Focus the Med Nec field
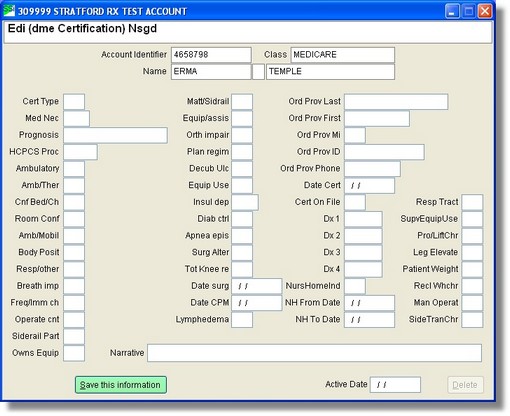Screen dimensions: 510x416 (76, 118)
